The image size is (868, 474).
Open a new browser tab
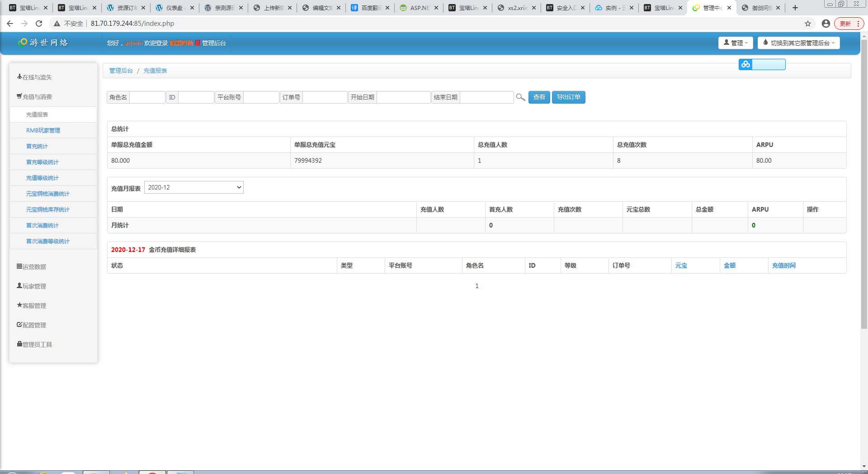[795, 8]
